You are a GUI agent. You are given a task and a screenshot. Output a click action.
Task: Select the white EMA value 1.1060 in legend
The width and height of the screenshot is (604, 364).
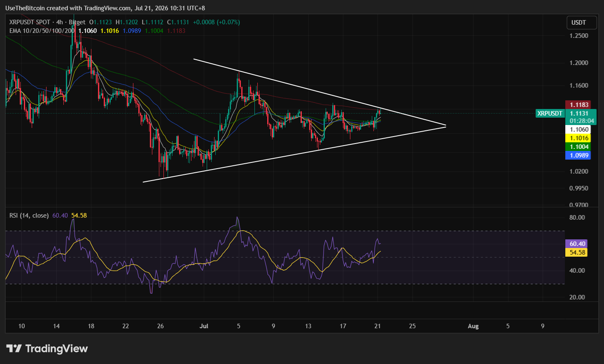tap(88, 31)
